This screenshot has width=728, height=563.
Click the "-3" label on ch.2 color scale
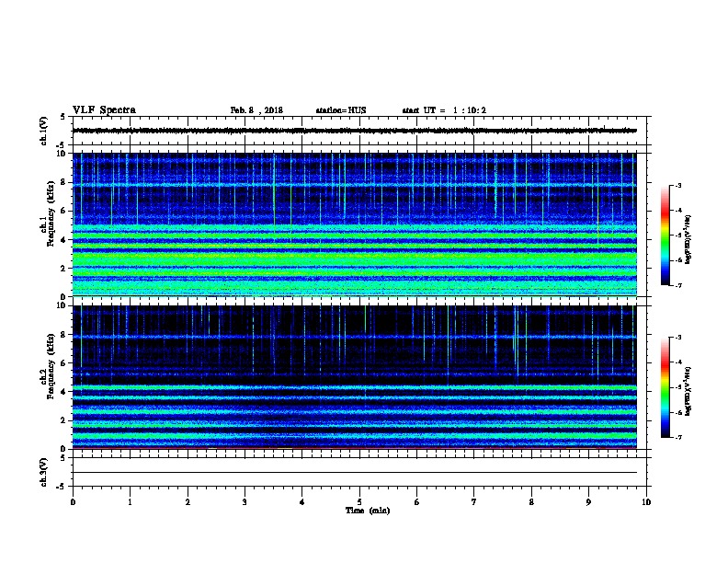coord(677,338)
